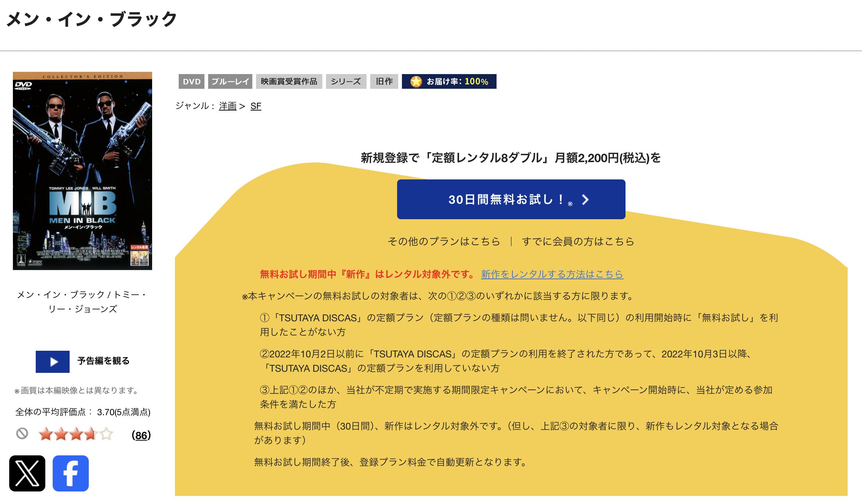Image resolution: width=862 pixels, height=504 pixels.
Task: Click the ジャンル： label
Action: click(x=195, y=106)
